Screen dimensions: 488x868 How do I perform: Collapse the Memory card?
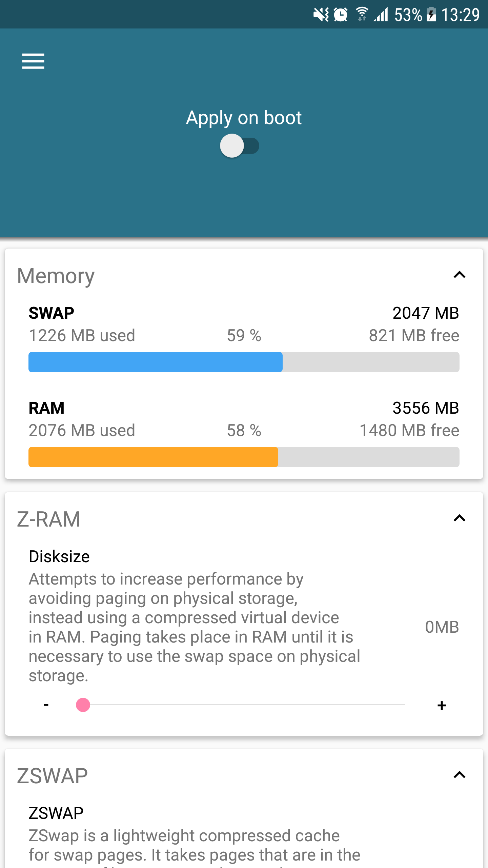click(x=460, y=275)
